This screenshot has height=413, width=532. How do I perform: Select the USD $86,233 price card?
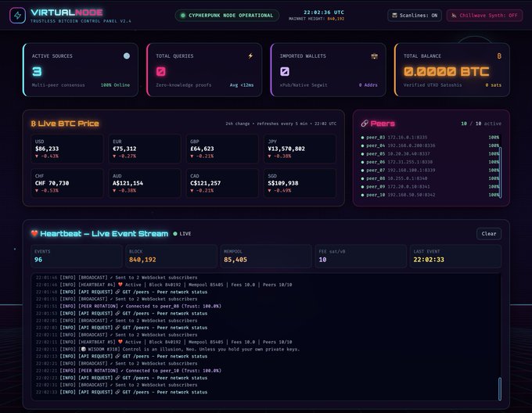tap(66, 149)
